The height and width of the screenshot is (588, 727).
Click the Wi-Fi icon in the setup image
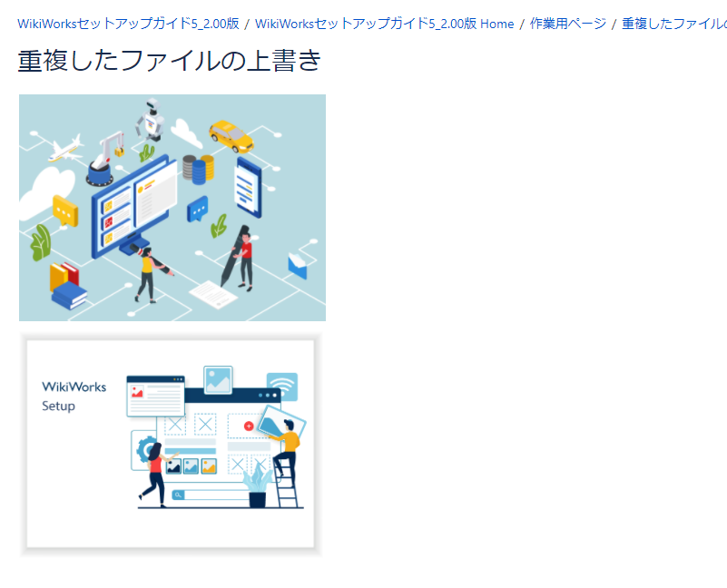pos(282,387)
